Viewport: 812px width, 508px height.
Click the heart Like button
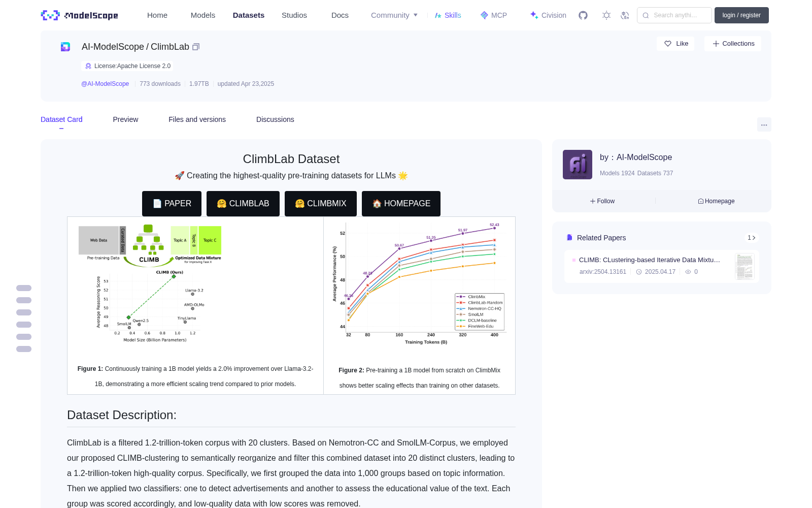click(675, 44)
